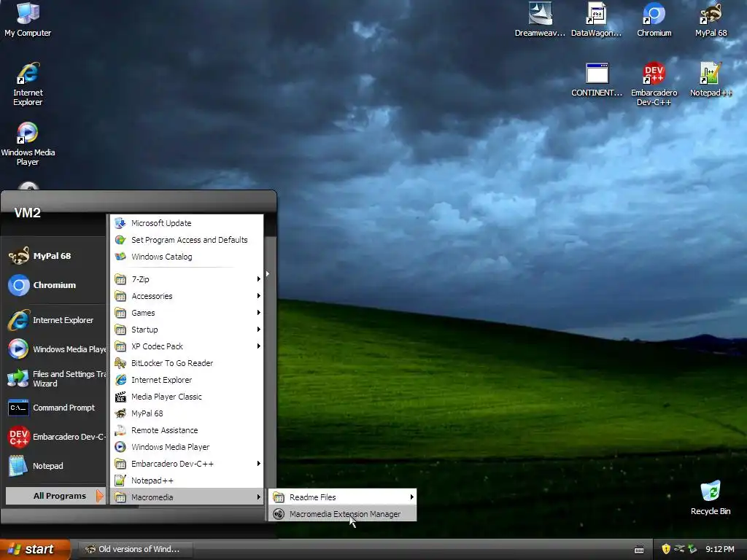
Task: Open Windows Media Player in Start menu left column
Action: coord(55,349)
